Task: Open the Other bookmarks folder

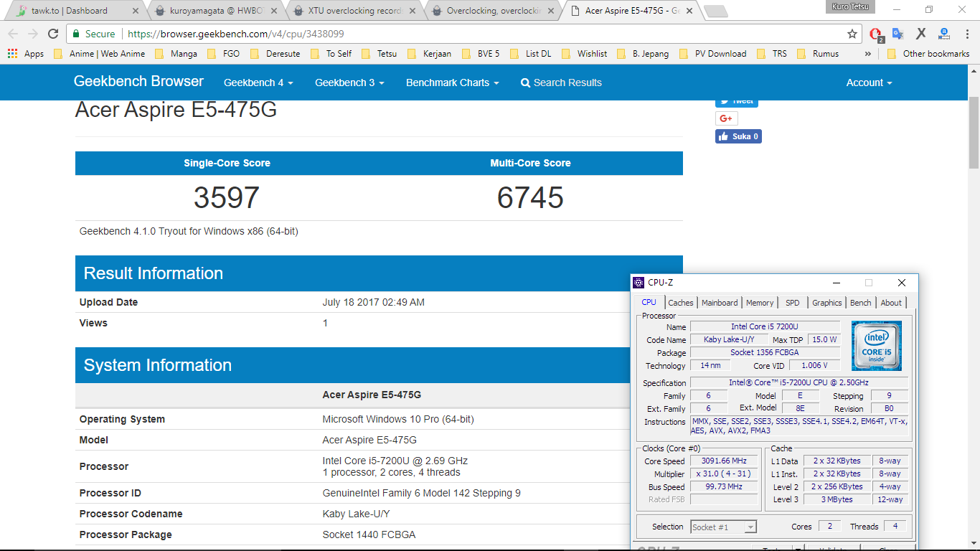Action: click(x=928, y=54)
